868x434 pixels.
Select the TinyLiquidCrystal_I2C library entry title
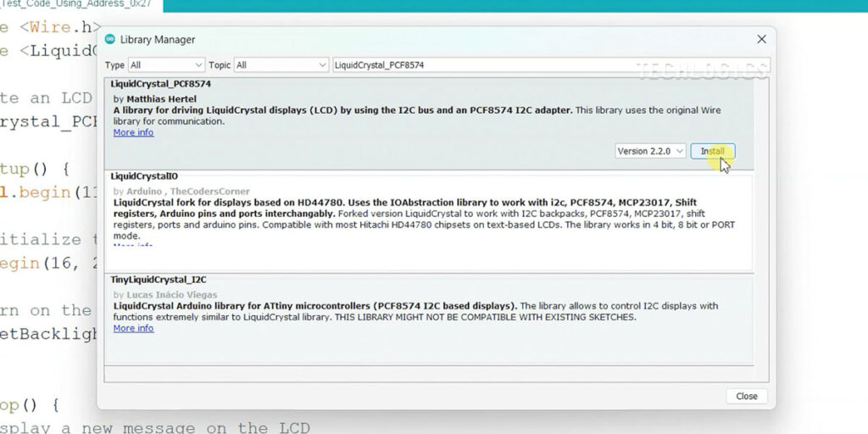pos(159,279)
